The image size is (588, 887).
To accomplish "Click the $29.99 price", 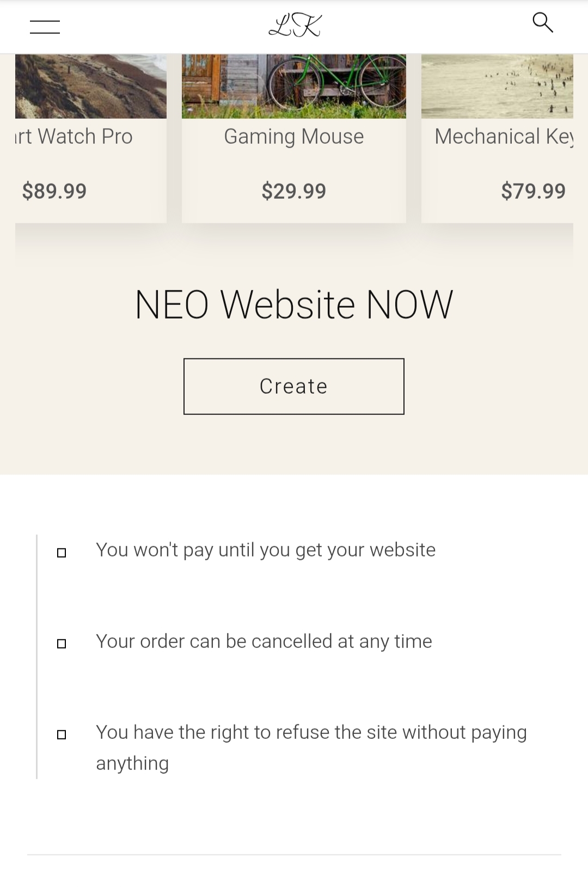I will click(x=294, y=191).
